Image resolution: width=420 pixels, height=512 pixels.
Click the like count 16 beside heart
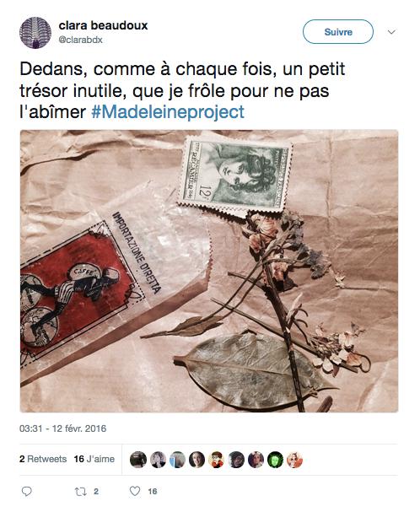(152, 492)
